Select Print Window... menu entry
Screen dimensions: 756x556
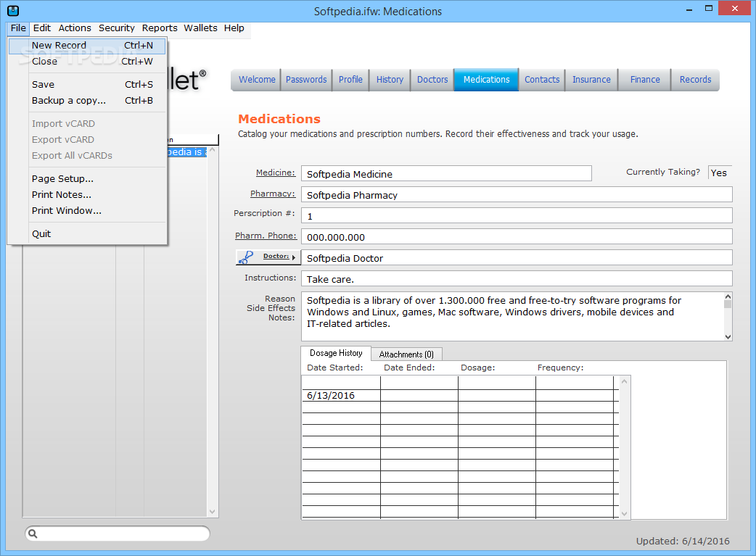(87, 210)
